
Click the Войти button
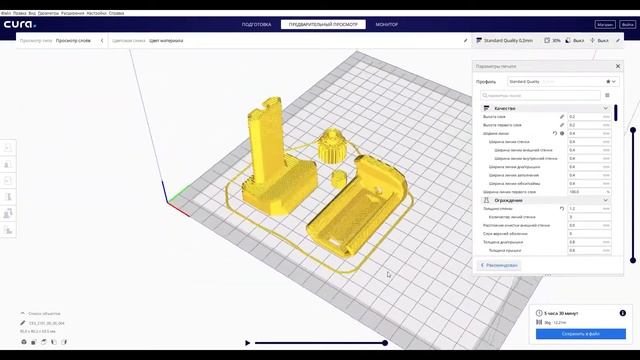[x=628, y=24]
